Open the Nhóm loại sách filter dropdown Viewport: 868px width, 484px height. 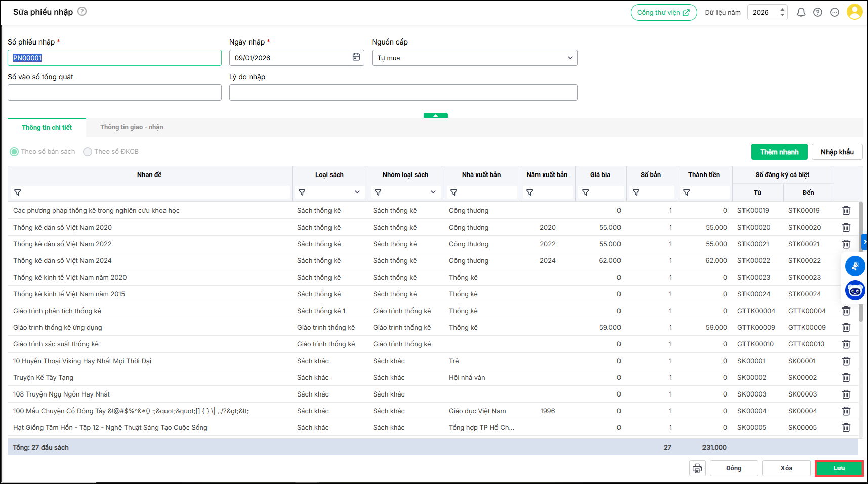tap(433, 192)
